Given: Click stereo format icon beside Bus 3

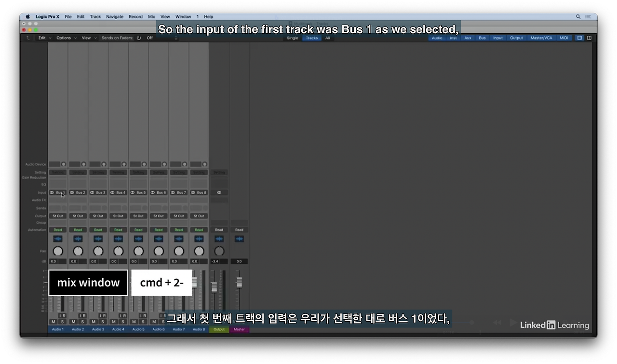Looking at the screenshot, I should 93,193.
